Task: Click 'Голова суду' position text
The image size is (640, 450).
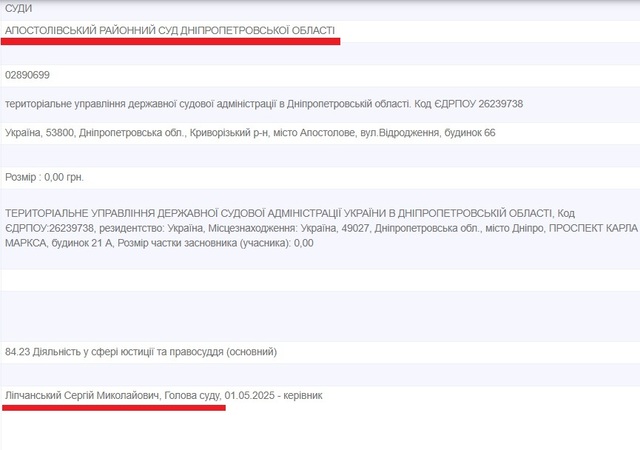Action: (x=193, y=396)
